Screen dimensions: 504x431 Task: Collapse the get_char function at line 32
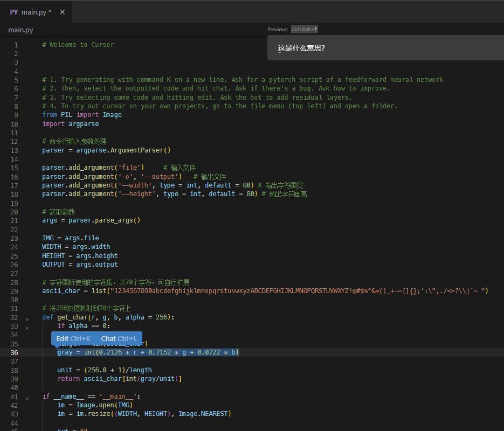[x=27, y=318]
